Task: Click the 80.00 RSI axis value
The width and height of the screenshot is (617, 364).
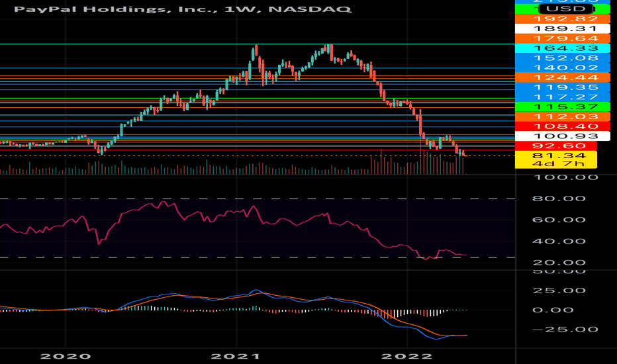Action: 559,199
